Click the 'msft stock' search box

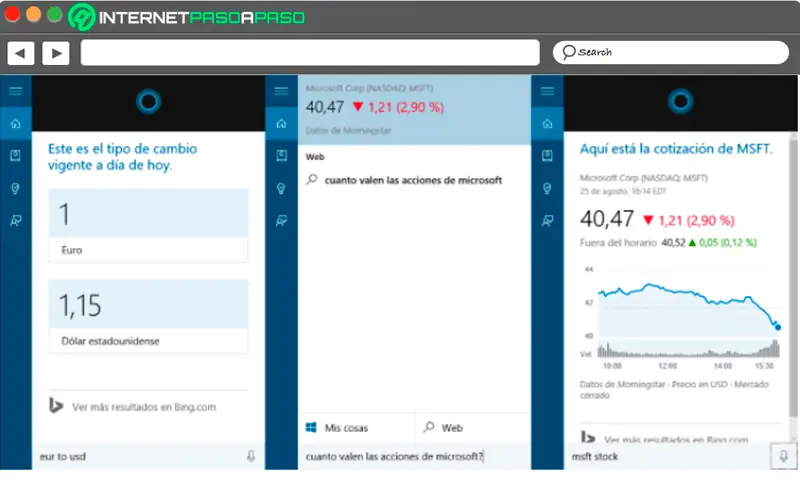coord(666,456)
